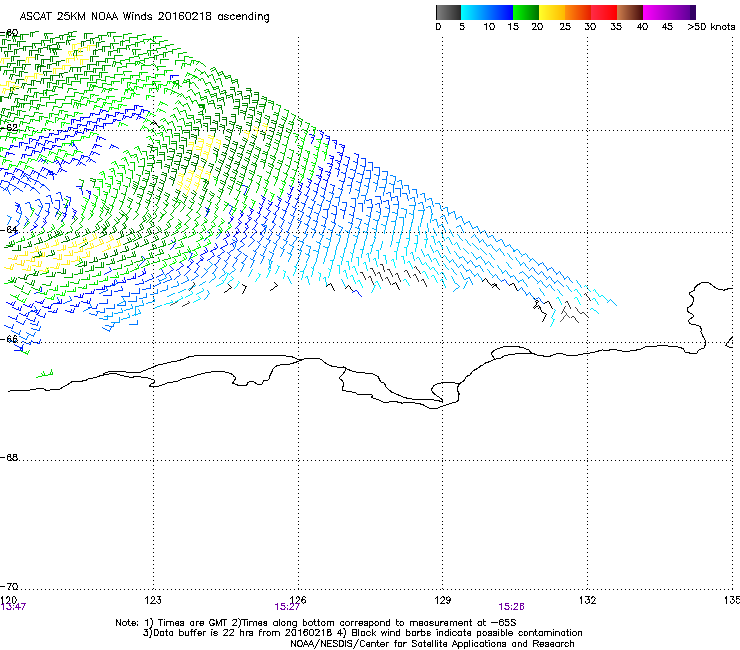Screen dimensions: 740x650
Task: Click the orange 25-30 knots color band
Action: (x=578, y=12)
